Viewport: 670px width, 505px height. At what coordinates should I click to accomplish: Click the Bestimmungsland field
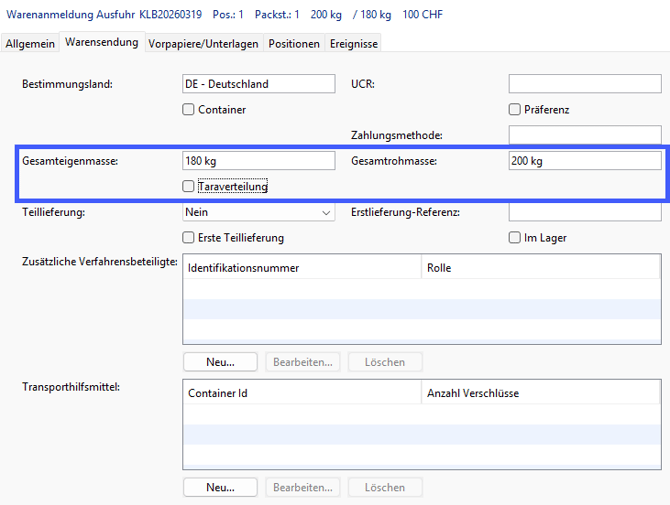click(x=258, y=84)
